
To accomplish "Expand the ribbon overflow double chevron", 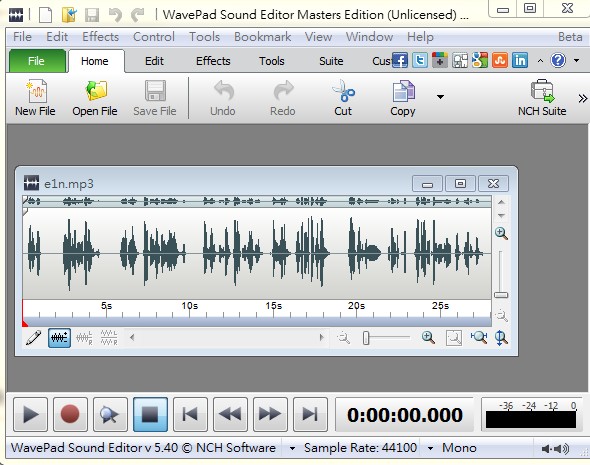I will (582, 99).
